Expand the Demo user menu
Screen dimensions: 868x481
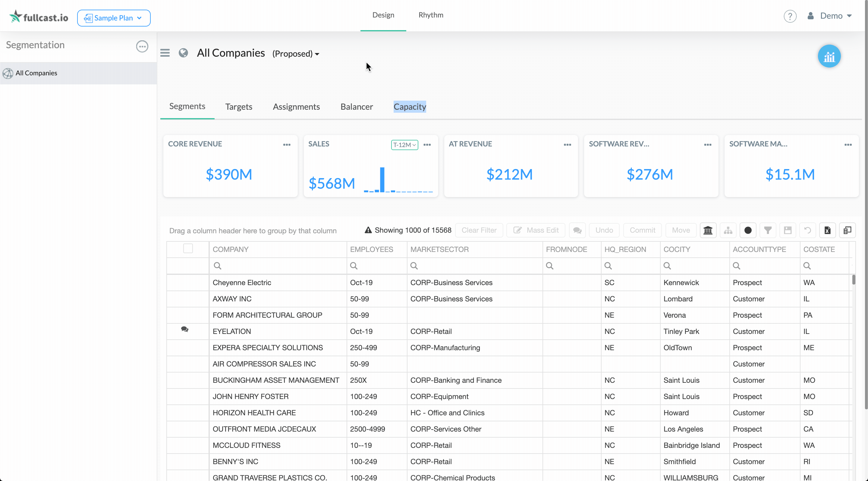tap(836, 16)
